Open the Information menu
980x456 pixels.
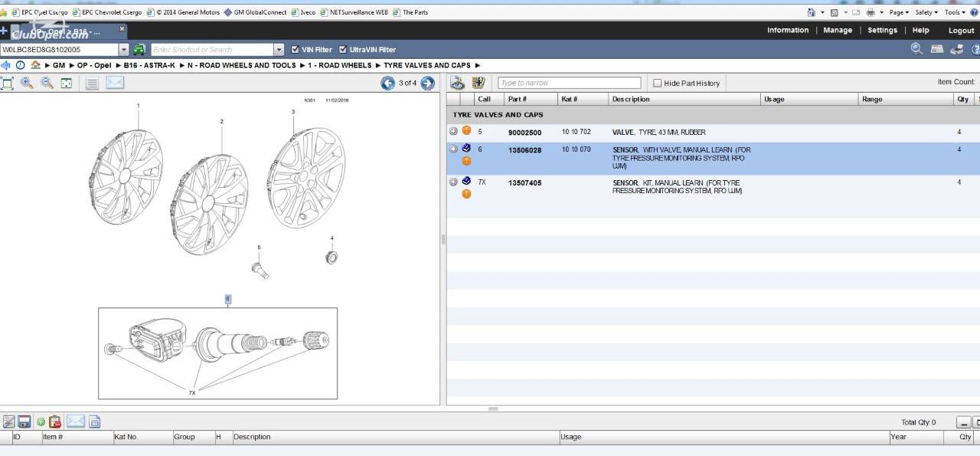(x=788, y=31)
